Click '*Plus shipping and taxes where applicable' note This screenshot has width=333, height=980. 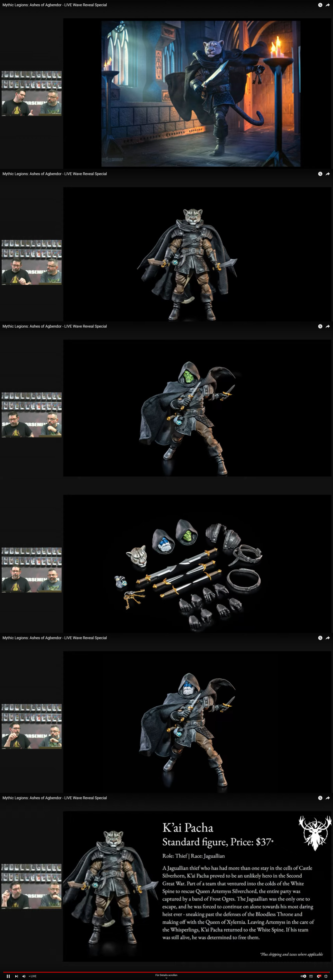click(291, 954)
